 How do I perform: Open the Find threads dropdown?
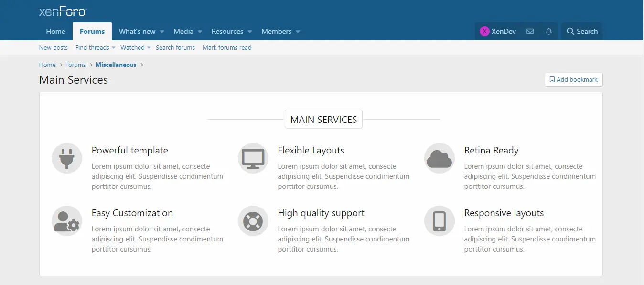96,47
